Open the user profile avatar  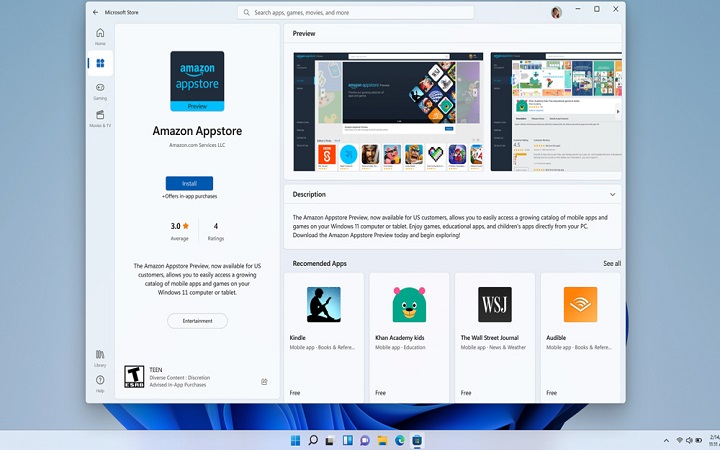(x=556, y=12)
